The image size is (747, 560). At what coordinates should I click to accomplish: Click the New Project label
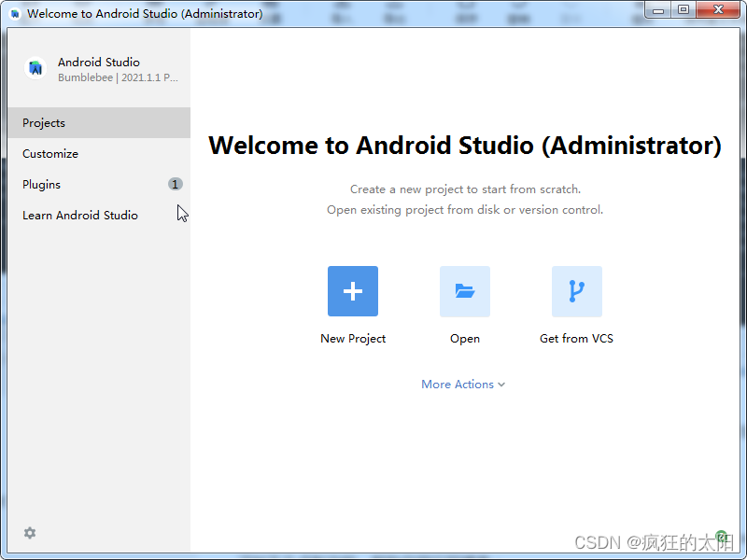click(x=353, y=339)
